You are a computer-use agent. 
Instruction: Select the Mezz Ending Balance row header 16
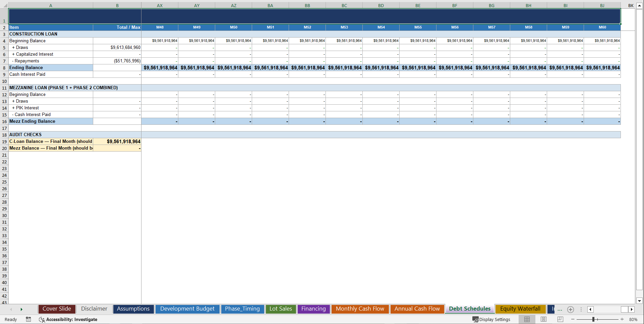coord(4,121)
